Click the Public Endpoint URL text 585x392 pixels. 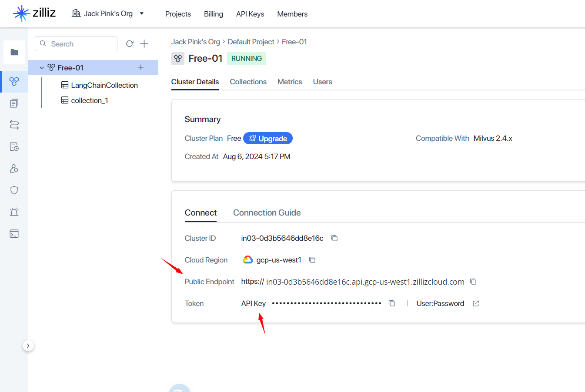coord(353,282)
